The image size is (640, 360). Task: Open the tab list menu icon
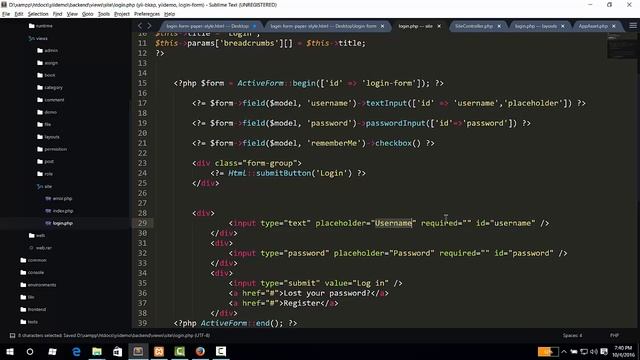pos(633,26)
